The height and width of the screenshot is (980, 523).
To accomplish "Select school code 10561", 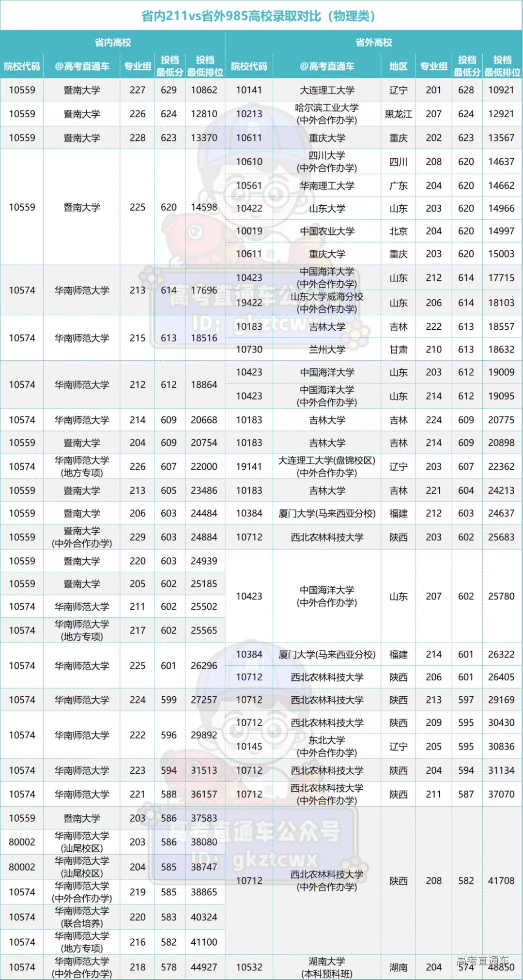I will click(x=249, y=185).
